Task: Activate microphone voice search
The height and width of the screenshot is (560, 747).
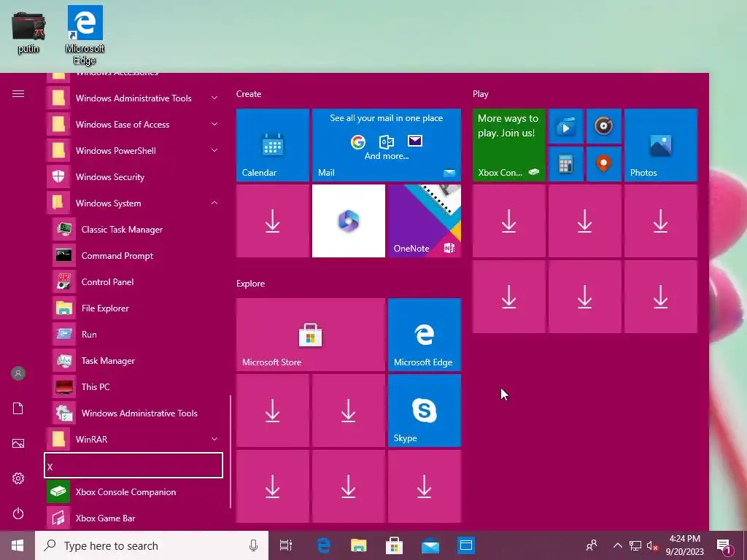Action: click(x=253, y=545)
